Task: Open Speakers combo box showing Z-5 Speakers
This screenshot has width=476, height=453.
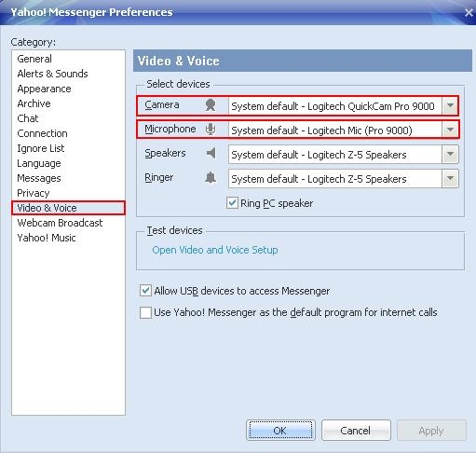Action: click(x=343, y=154)
